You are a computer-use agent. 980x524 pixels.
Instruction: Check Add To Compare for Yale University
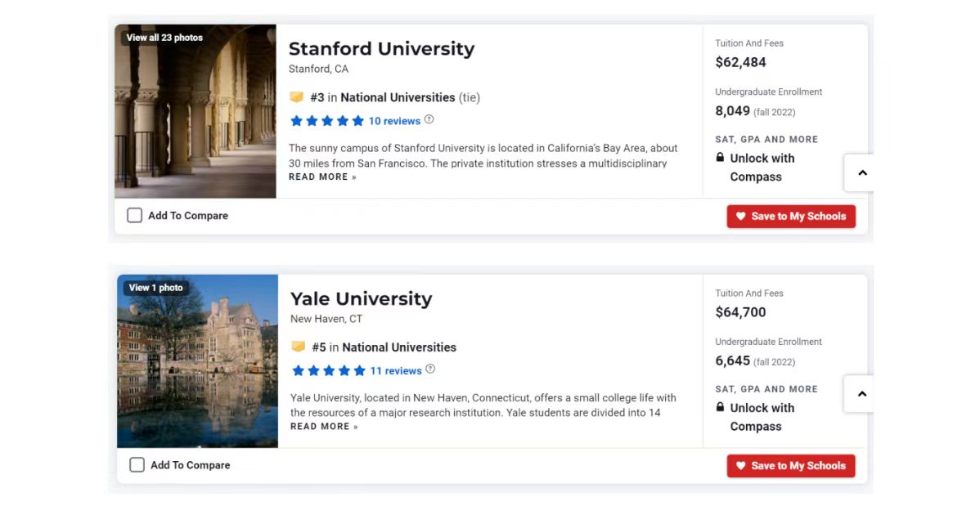coord(137,465)
